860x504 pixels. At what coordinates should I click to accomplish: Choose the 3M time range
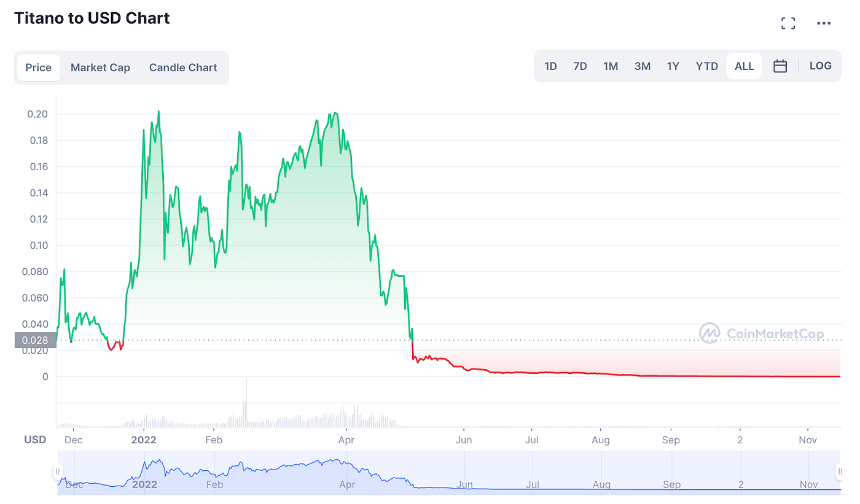pos(642,66)
